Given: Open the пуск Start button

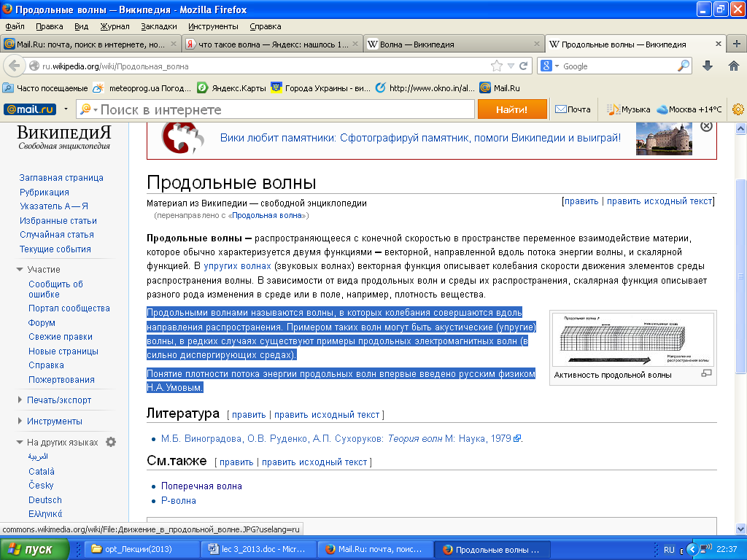Looking at the screenshot, I should point(35,550).
